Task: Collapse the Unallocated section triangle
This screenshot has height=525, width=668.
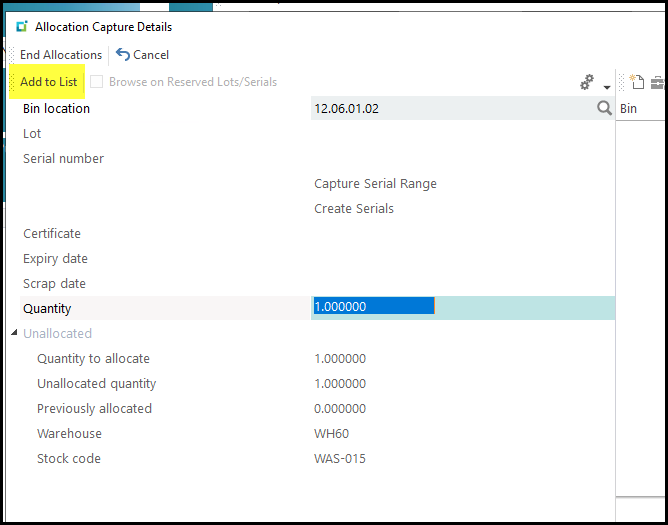Action: click(x=14, y=333)
